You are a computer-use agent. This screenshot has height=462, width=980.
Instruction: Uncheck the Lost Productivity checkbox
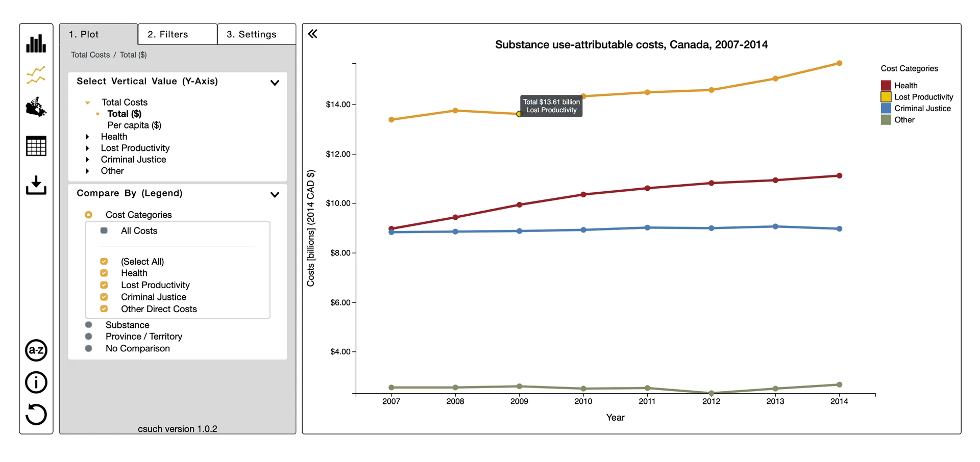(104, 285)
